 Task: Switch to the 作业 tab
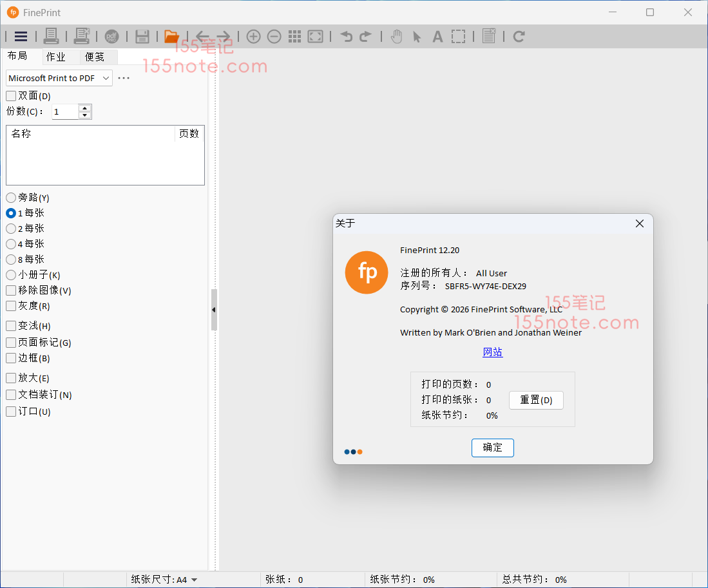click(x=56, y=57)
